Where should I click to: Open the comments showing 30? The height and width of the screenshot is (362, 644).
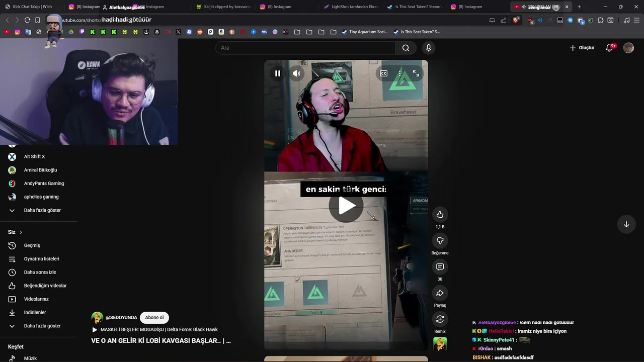[440, 267]
